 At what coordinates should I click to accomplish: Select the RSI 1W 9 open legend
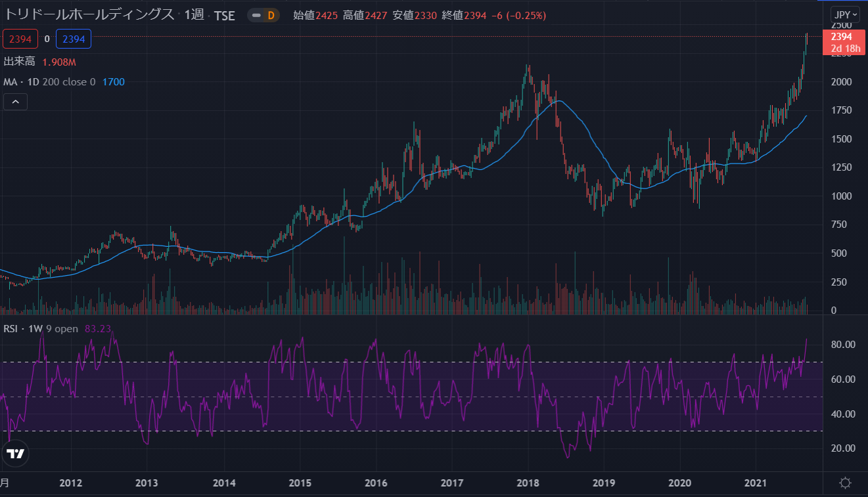click(41, 329)
